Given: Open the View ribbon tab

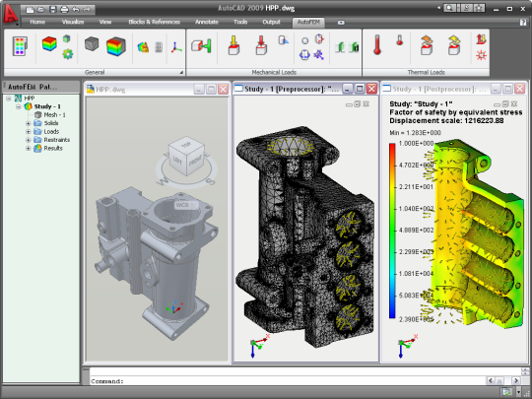Looking at the screenshot, I should [x=105, y=22].
